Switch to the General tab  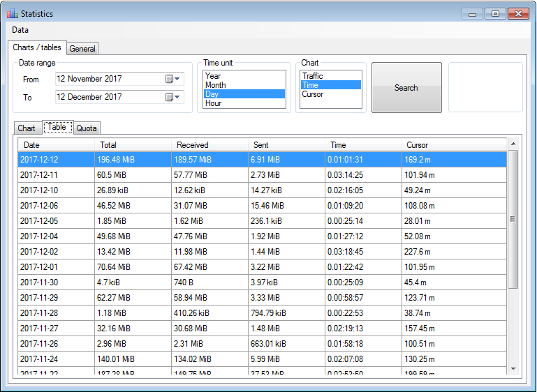click(82, 49)
